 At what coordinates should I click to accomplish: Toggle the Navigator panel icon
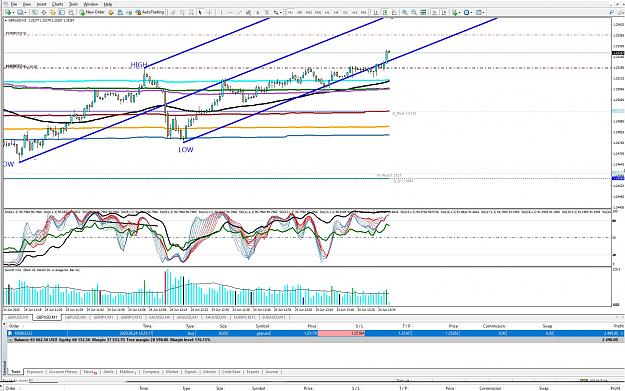click(53, 12)
